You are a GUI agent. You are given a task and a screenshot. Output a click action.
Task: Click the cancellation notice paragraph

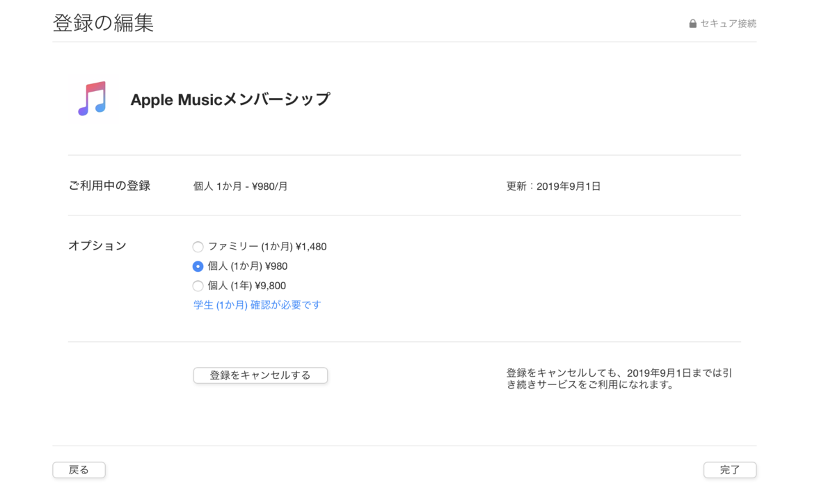tap(620, 379)
